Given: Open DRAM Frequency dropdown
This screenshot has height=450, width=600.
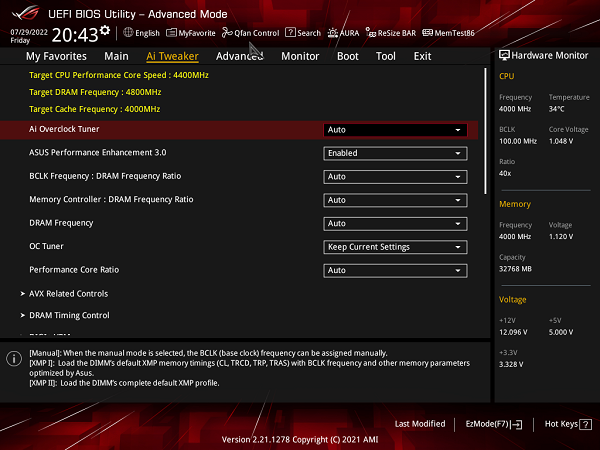Looking at the screenshot, I should pyautogui.click(x=395, y=224).
